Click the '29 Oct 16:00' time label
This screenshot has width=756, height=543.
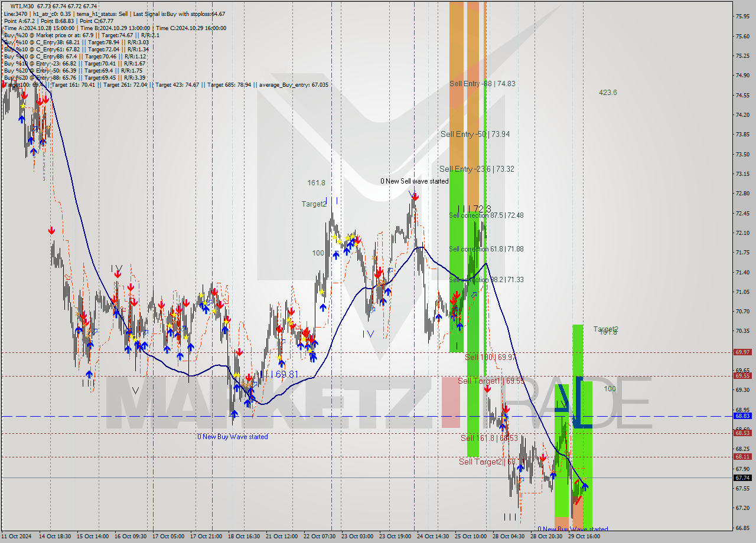point(585,537)
